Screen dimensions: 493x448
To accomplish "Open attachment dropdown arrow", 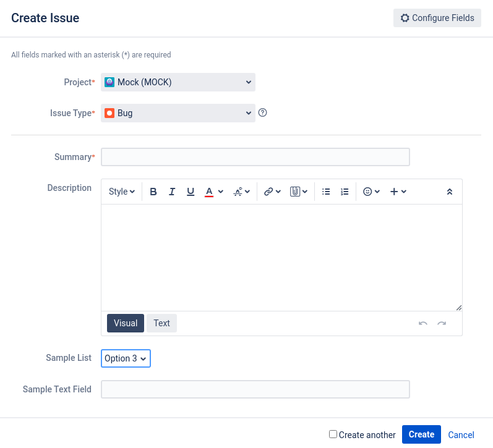I will coord(305,192).
